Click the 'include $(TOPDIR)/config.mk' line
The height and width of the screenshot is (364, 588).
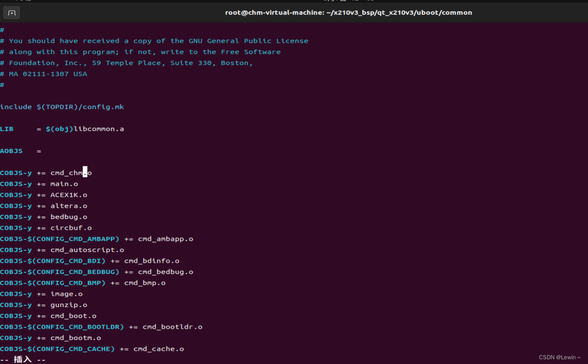coord(62,107)
